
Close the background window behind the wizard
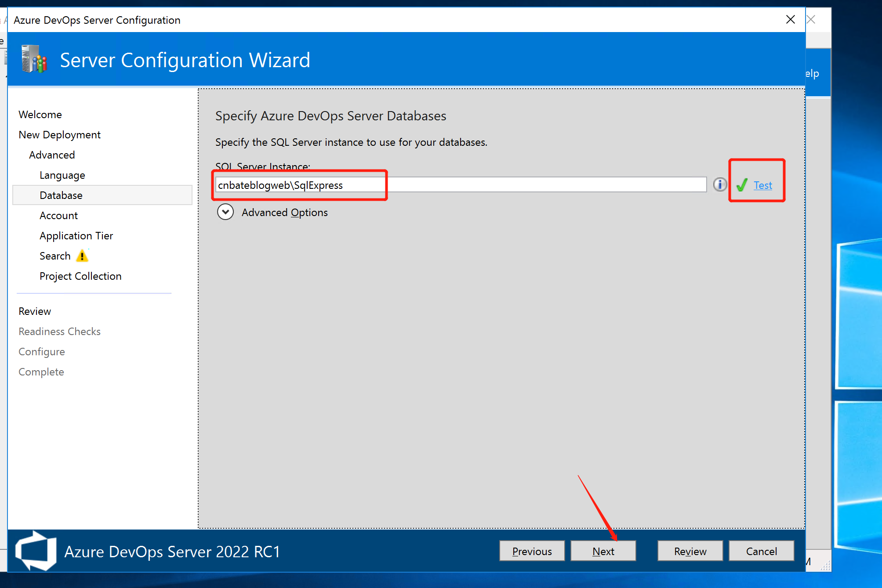point(811,20)
